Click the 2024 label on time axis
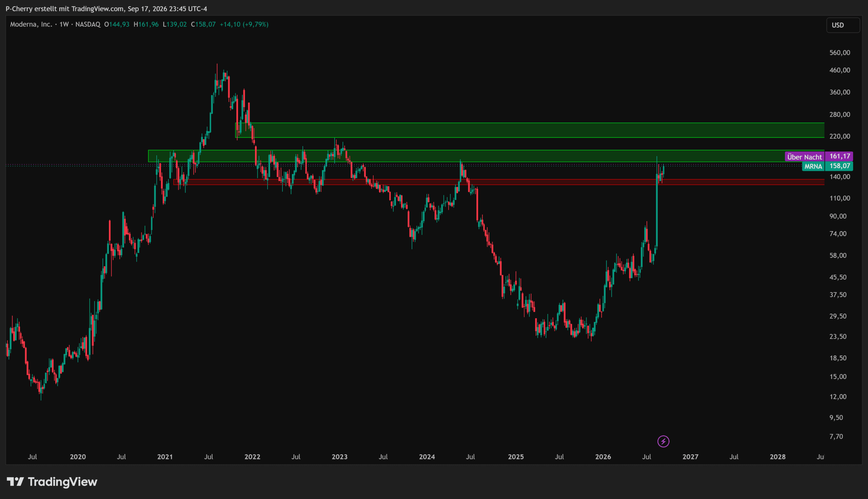This screenshot has height=499, width=868. click(x=427, y=457)
